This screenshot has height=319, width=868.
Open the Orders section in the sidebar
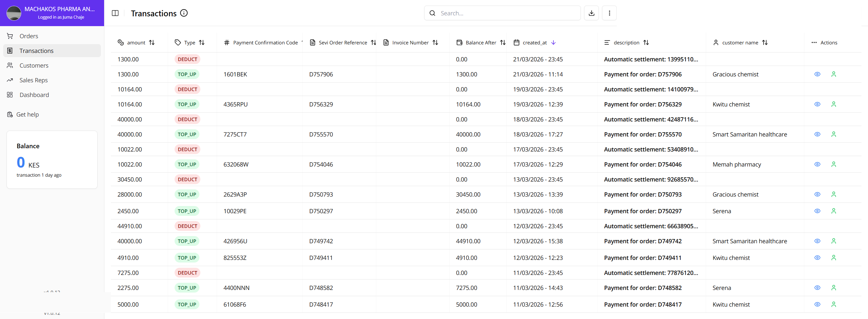point(29,36)
